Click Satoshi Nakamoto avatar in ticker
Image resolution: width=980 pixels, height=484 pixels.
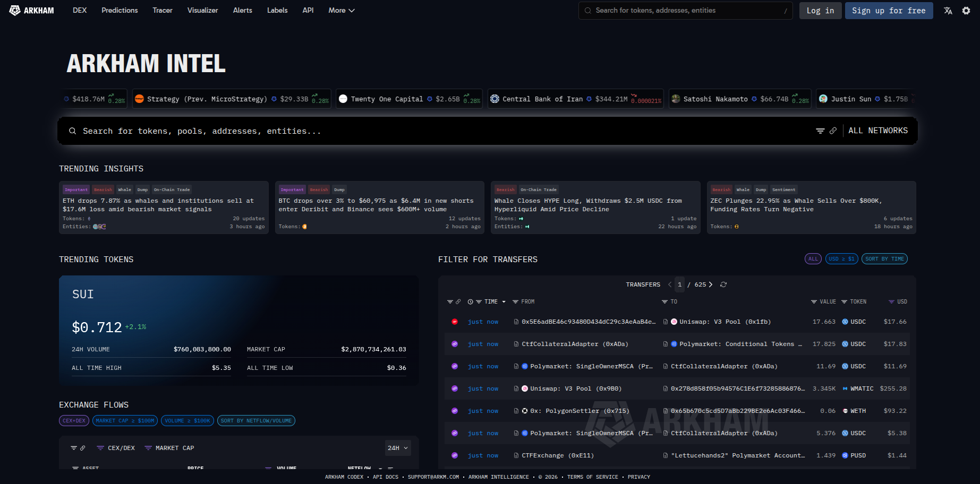pos(676,99)
